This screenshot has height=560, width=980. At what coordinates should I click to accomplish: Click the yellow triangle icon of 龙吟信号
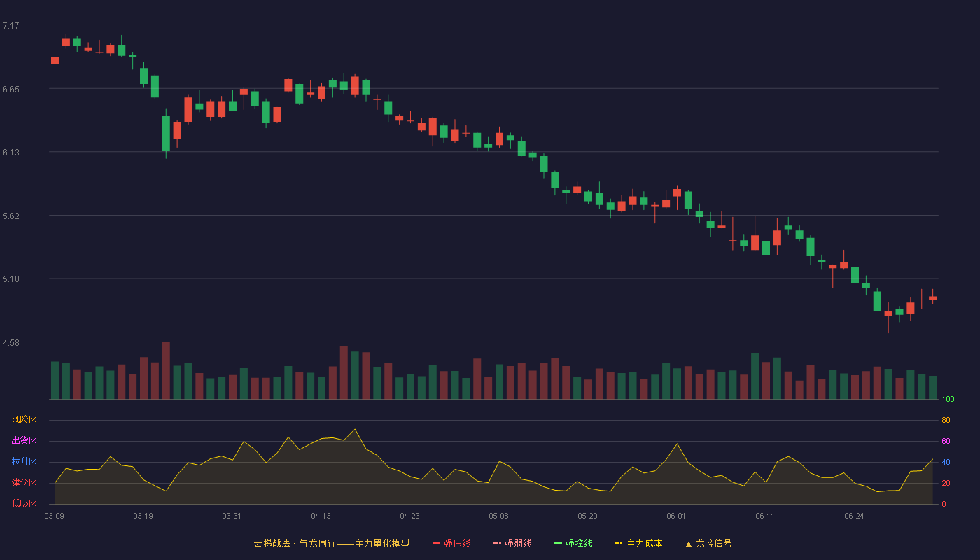(688, 543)
